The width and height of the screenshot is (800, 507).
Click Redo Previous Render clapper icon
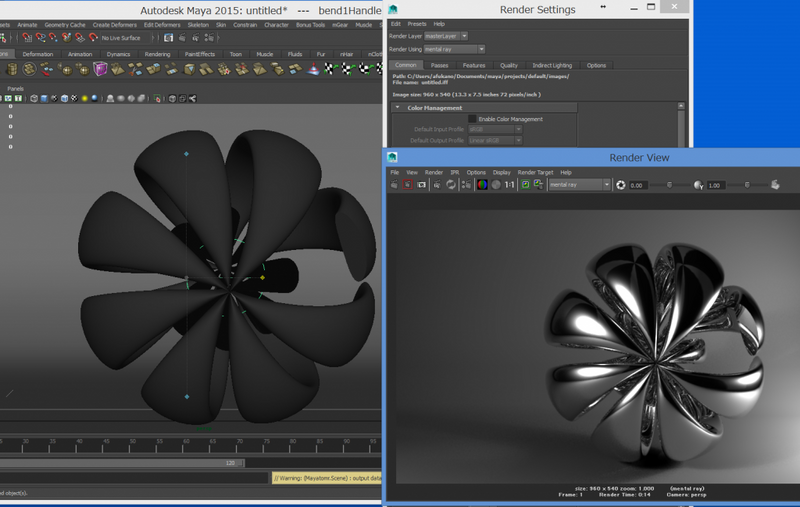(395, 185)
